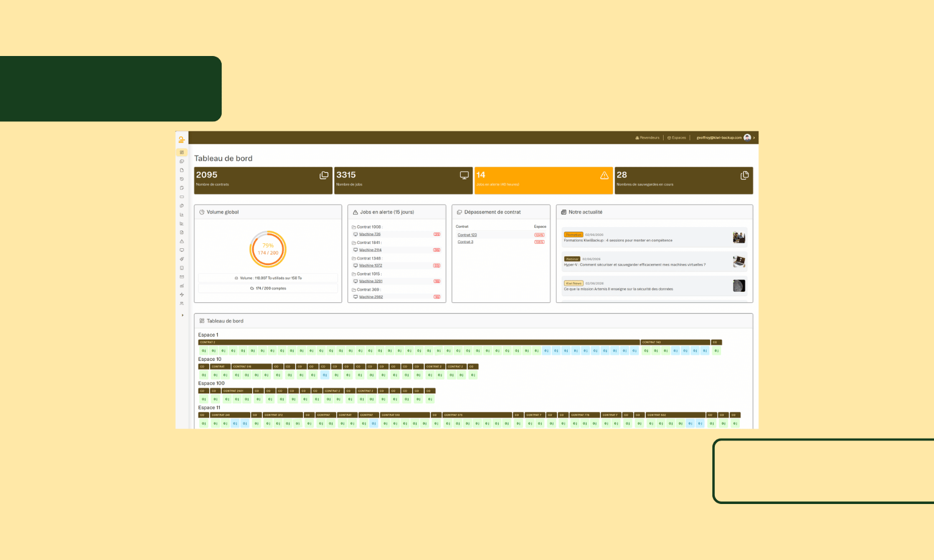Open the Revendeurs menu in top bar
The width and height of the screenshot is (934, 560).
point(647,138)
